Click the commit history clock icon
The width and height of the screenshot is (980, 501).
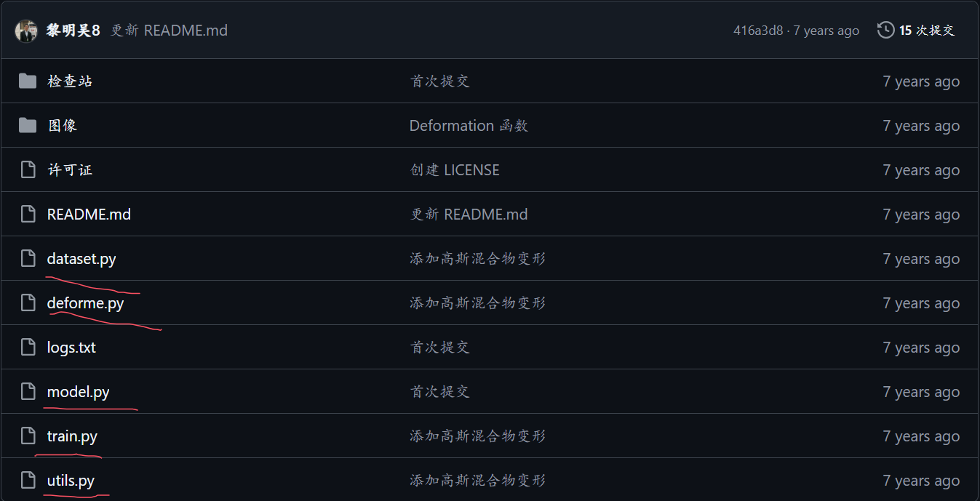pos(885,30)
